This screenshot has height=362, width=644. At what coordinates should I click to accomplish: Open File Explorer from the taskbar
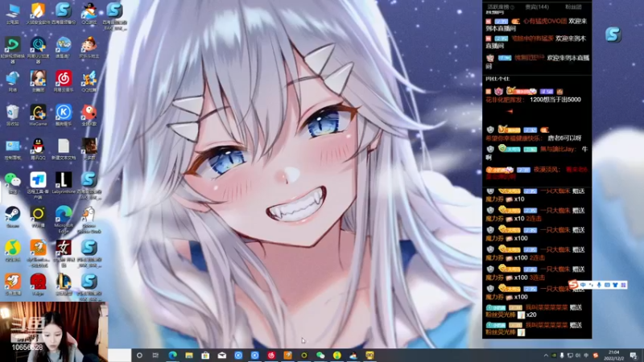click(x=189, y=356)
